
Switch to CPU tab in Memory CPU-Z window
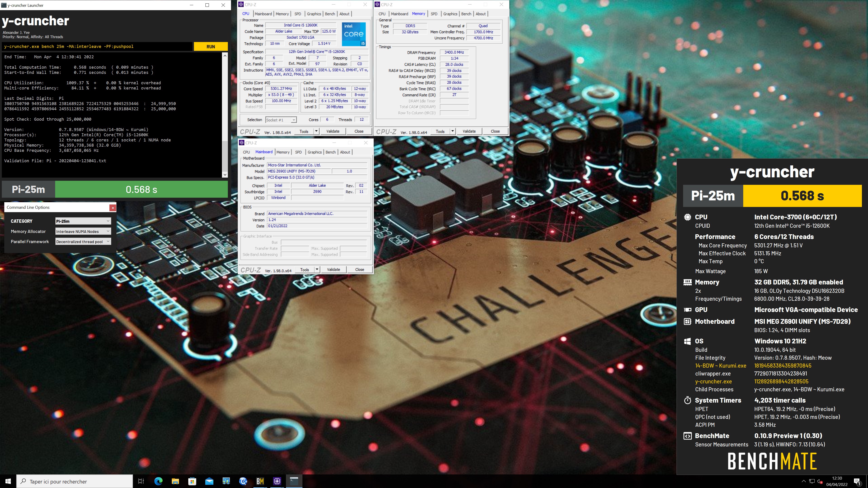[382, 14]
